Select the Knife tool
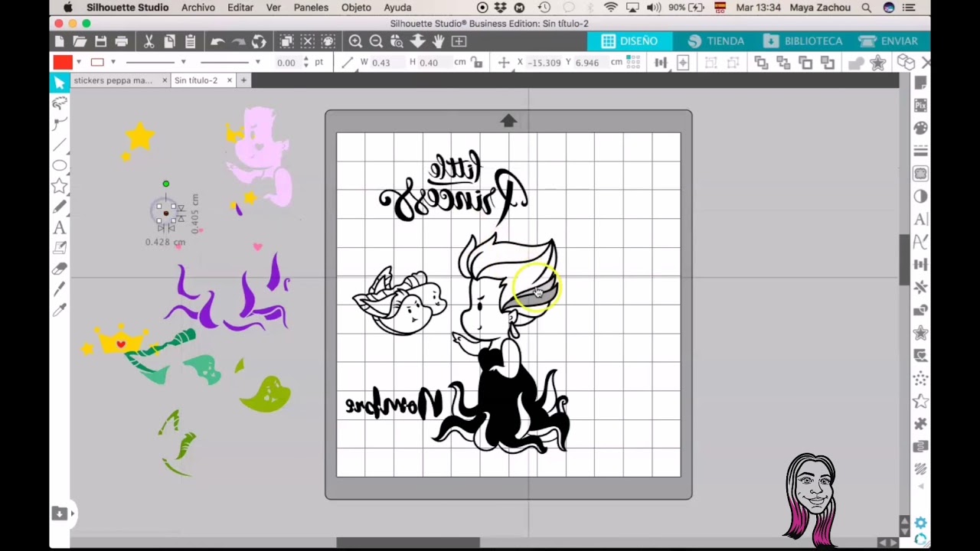980x551 pixels. (x=60, y=289)
